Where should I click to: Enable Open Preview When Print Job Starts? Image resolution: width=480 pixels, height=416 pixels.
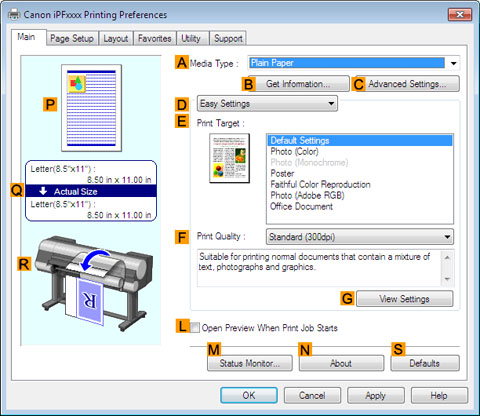click(x=195, y=328)
